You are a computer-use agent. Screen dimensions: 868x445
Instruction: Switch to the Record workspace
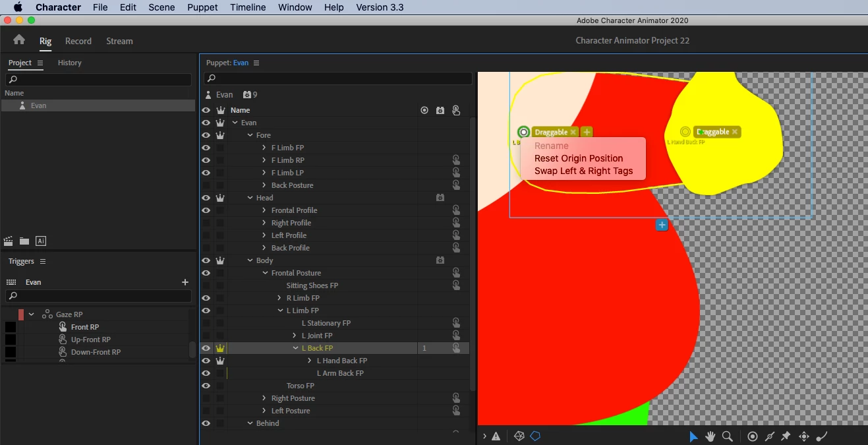click(x=78, y=41)
